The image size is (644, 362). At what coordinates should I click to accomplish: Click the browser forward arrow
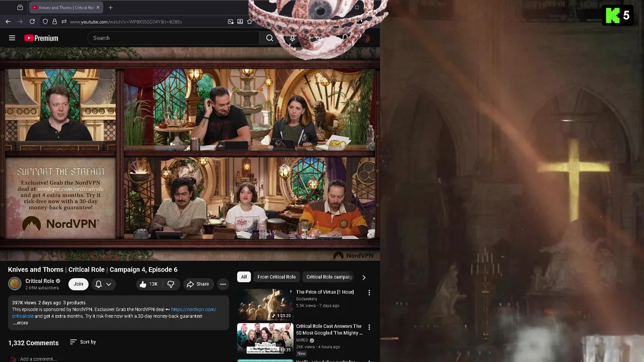click(20, 22)
